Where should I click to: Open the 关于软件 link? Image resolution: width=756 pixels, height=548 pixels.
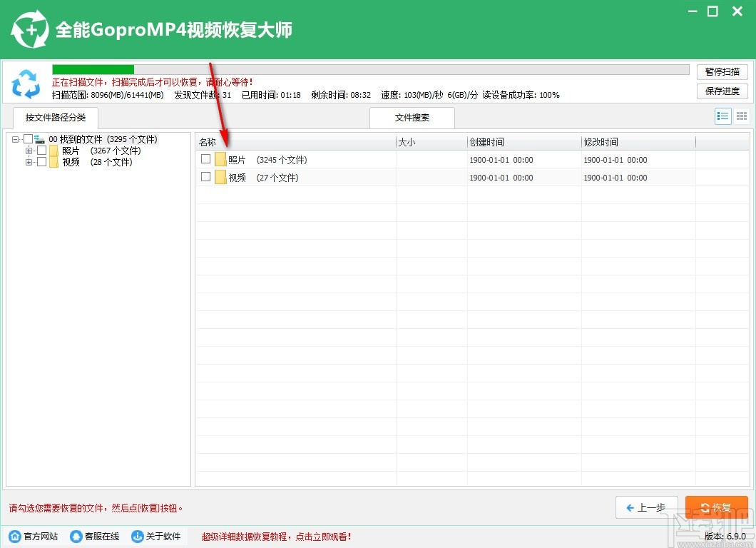tap(163, 537)
